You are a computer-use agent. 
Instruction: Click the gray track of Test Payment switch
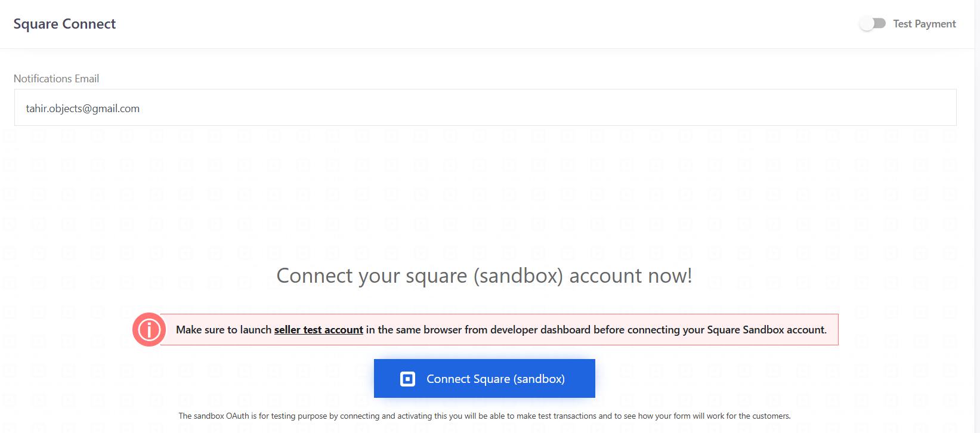point(880,23)
